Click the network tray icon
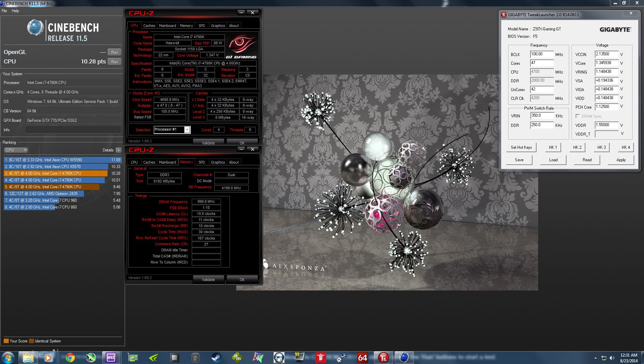 (x=604, y=358)
